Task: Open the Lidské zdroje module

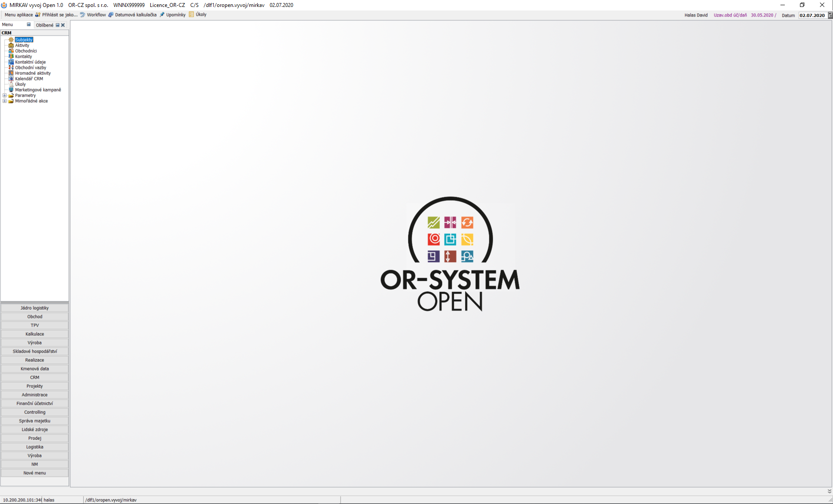Action: [x=35, y=429]
